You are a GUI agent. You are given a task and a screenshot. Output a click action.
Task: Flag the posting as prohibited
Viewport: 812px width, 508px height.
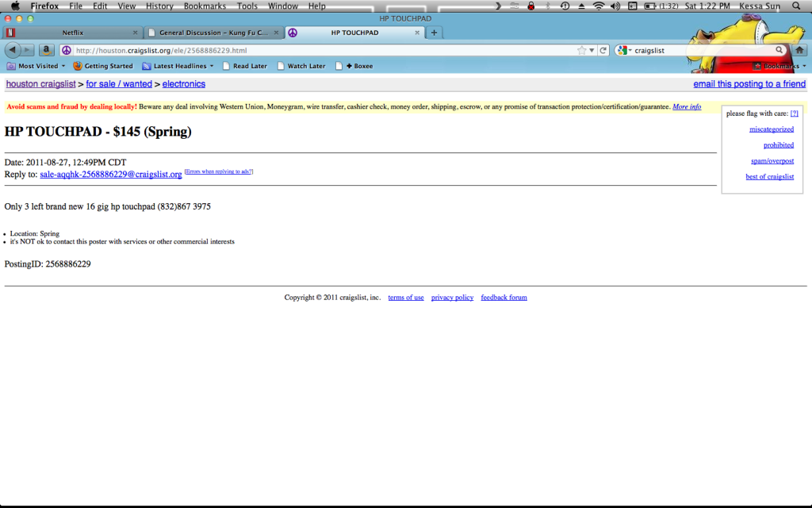779,145
